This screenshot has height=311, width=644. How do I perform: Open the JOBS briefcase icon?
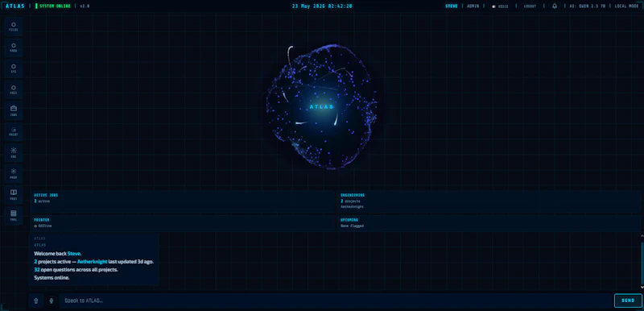[x=14, y=111]
